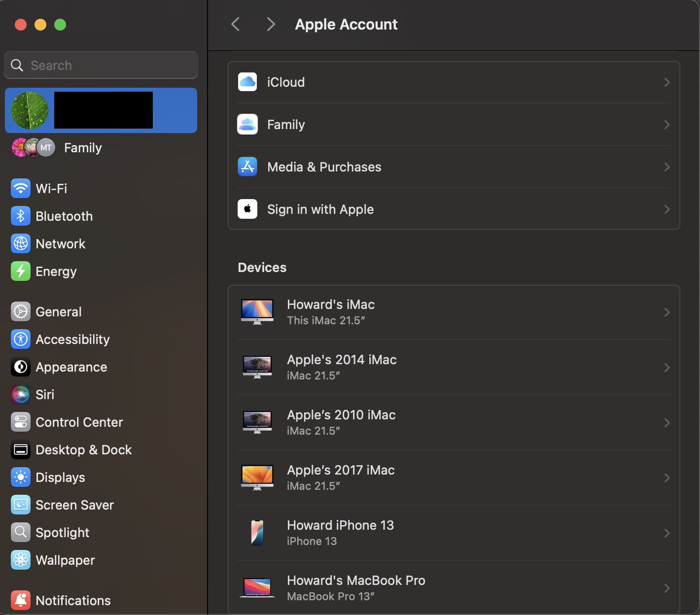The width and height of the screenshot is (700, 615).
Task: Click the Wallpaper label in sidebar
Action: coord(65,560)
